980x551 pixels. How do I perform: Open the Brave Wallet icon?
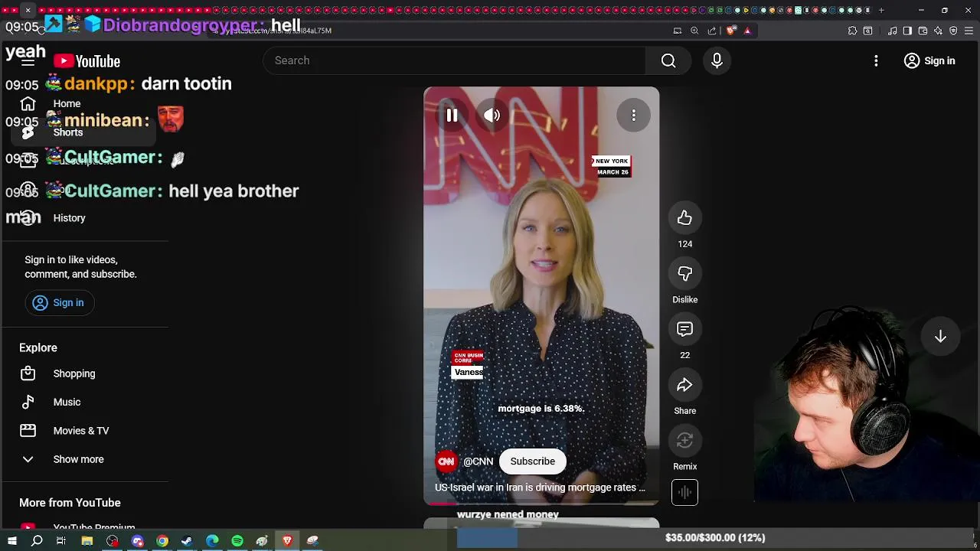(923, 31)
